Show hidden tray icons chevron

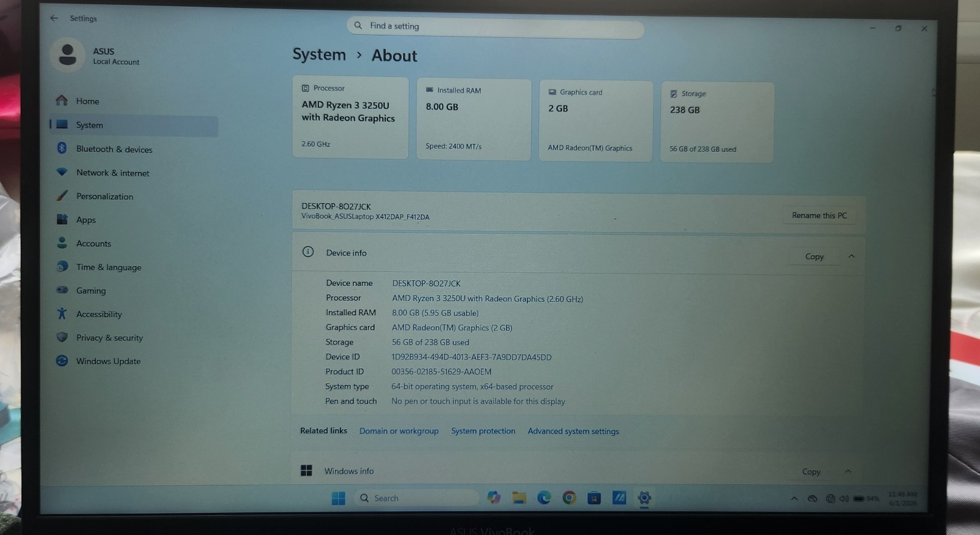click(794, 498)
